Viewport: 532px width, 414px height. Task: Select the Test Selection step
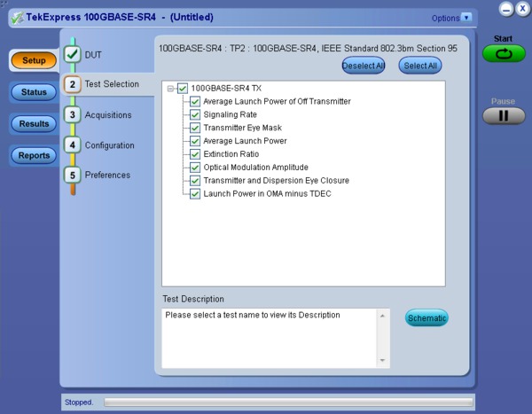click(x=112, y=84)
